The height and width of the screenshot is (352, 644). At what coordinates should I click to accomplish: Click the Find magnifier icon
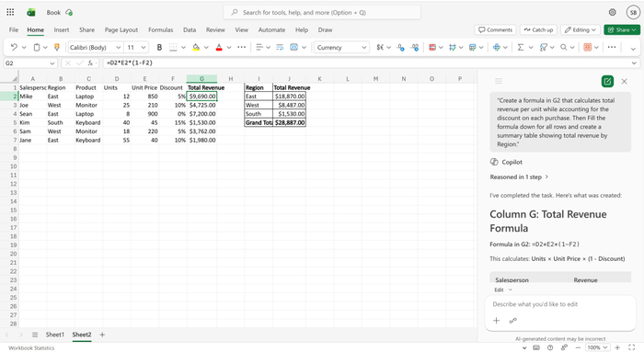[563, 47]
